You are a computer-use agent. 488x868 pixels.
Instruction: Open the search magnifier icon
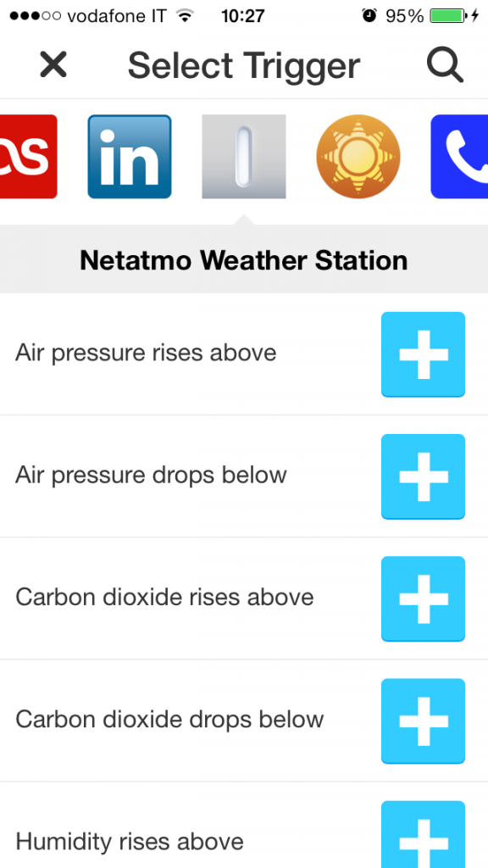click(444, 65)
